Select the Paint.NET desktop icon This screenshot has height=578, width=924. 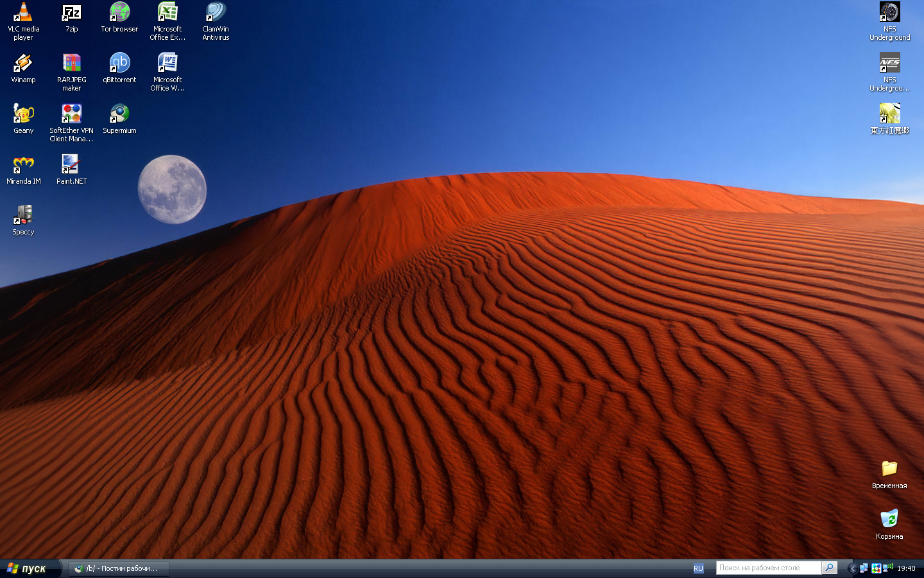pyautogui.click(x=71, y=170)
